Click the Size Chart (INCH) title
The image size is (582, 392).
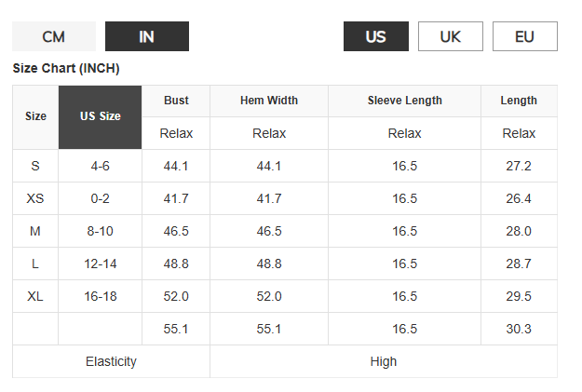(x=66, y=69)
